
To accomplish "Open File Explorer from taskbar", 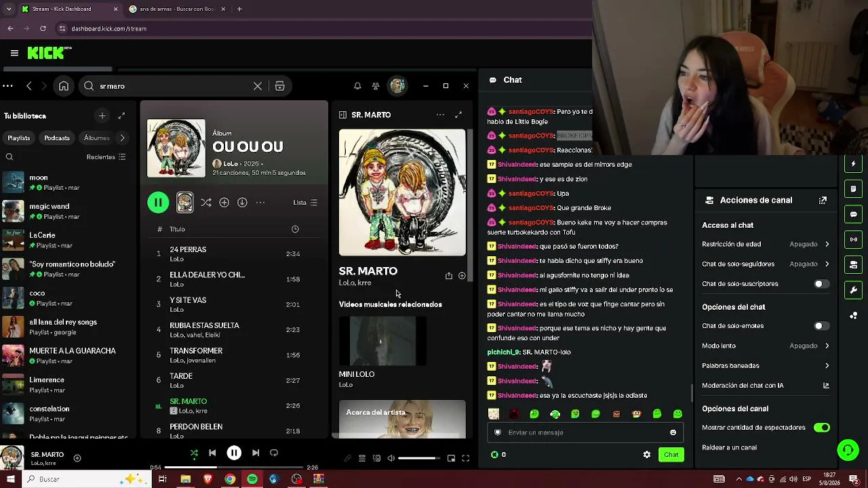I will [185, 479].
